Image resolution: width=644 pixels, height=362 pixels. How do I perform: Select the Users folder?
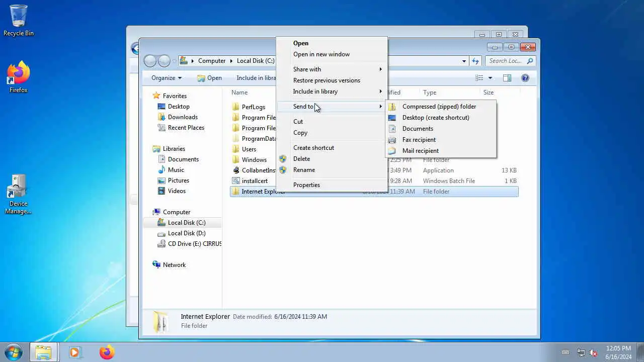coord(249,149)
